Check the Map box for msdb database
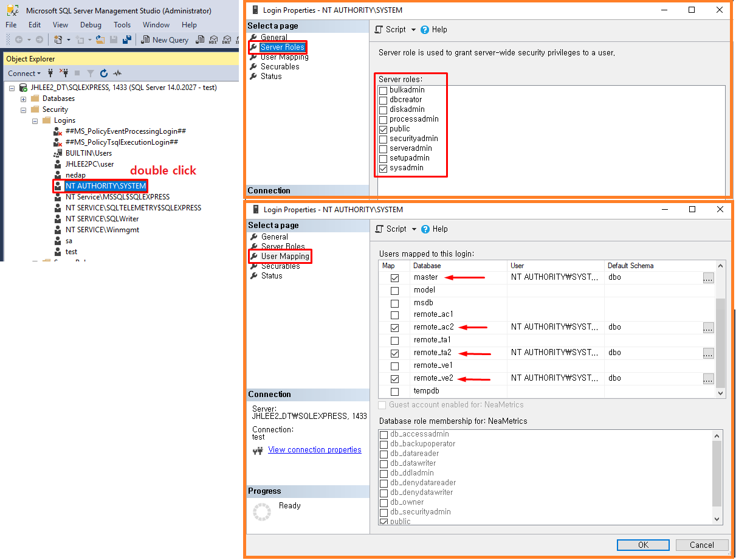The width and height of the screenshot is (736, 560). [394, 303]
